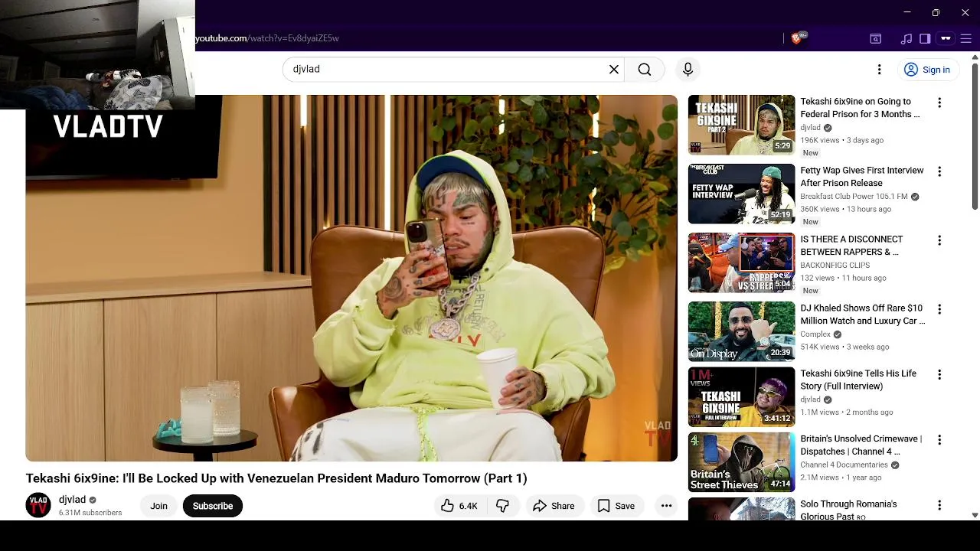
Task: Open 'Fetty Wap Gives First Interview' title
Action: click(x=862, y=177)
